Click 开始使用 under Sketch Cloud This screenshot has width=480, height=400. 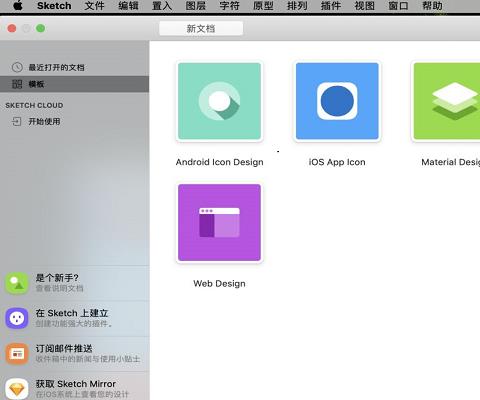tap(44, 121)
